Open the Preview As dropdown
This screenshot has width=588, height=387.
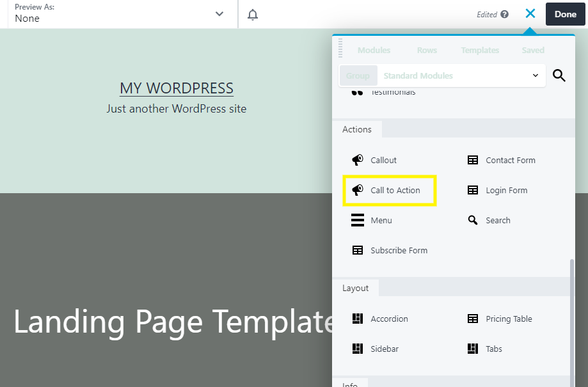click(x=119, y=14)
